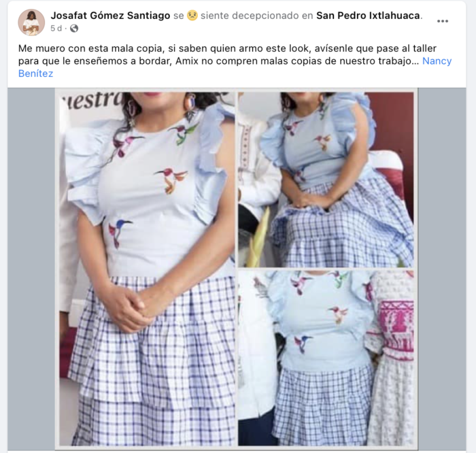This screenshot has width=476, height=453.
Task: Open the three-dot post options menu
Action: (x=442, y=21)
